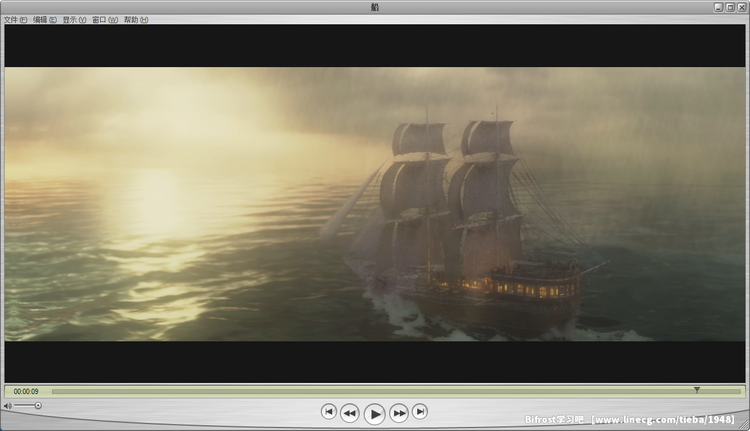Open the 文件 (File) menu
The image size is (750, 431).
15,20
